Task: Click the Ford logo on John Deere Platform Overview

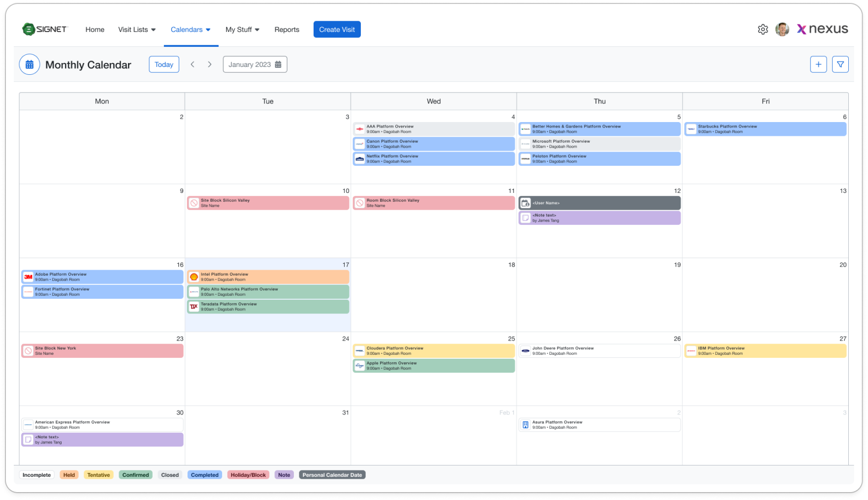Action: click(525, 351)
